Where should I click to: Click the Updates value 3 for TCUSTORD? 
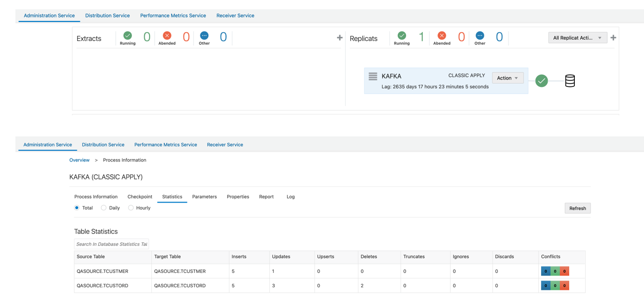[273, 285]
